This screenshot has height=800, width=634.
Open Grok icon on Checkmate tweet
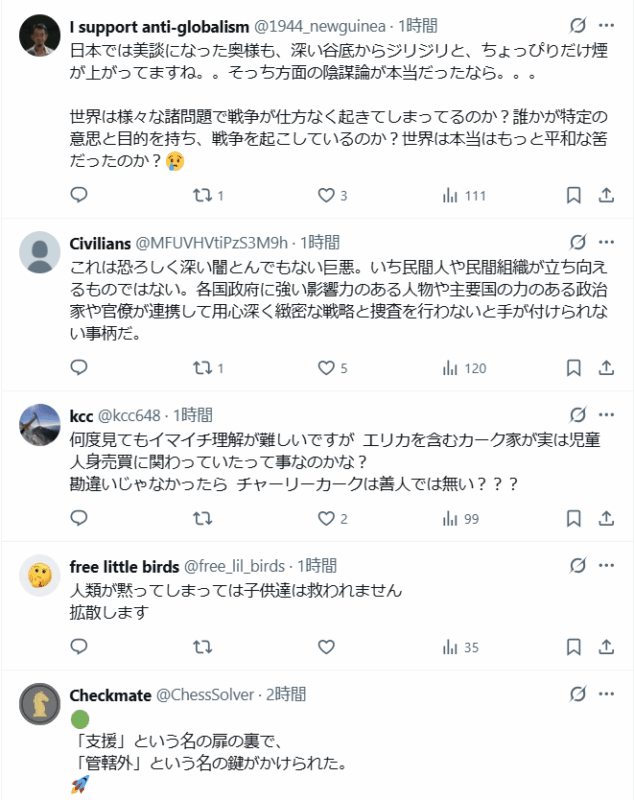(577, 695)
